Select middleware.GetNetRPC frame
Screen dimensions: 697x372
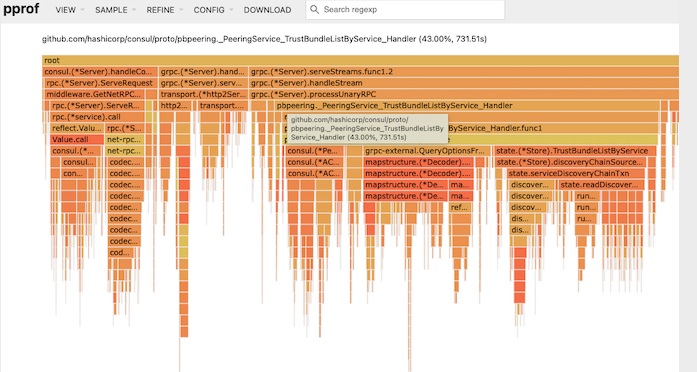point(95,94)
